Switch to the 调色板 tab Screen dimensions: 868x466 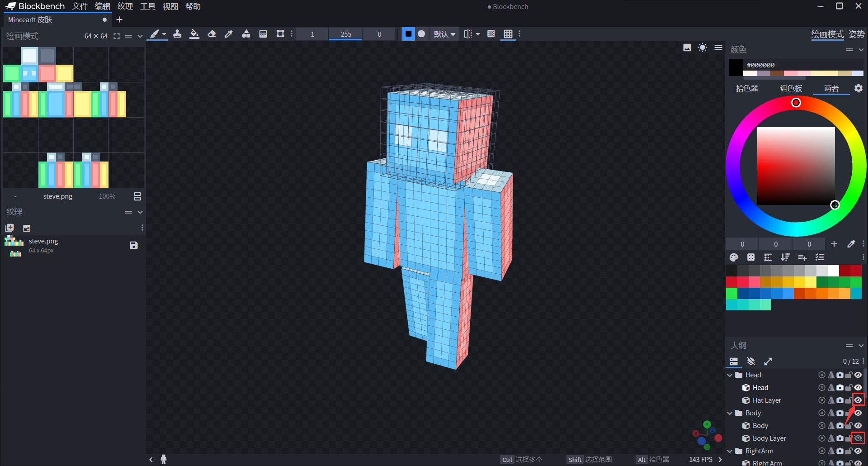[791, 89]
